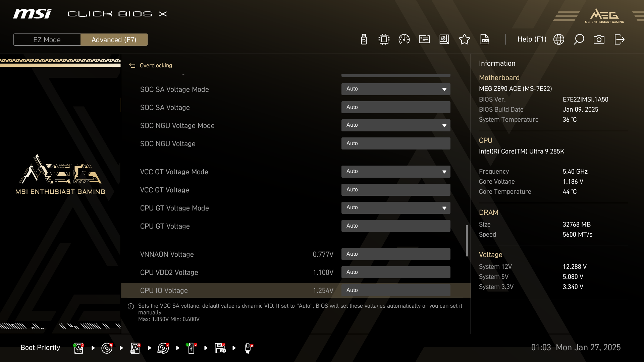
Task: Open the speedometer performance gauge icon
Action: point(404,40)
